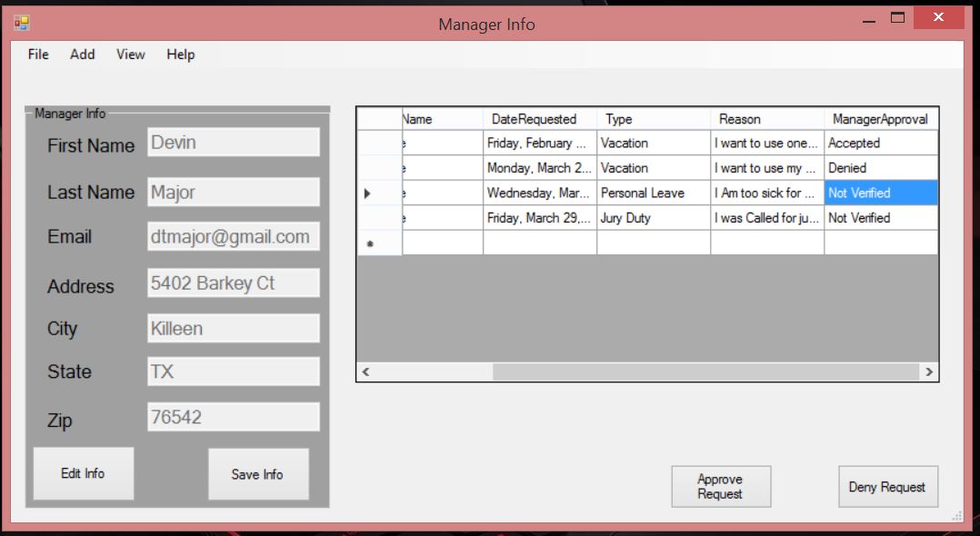
Task: Select the Jury Duty type cell
Action: point(653,218)
